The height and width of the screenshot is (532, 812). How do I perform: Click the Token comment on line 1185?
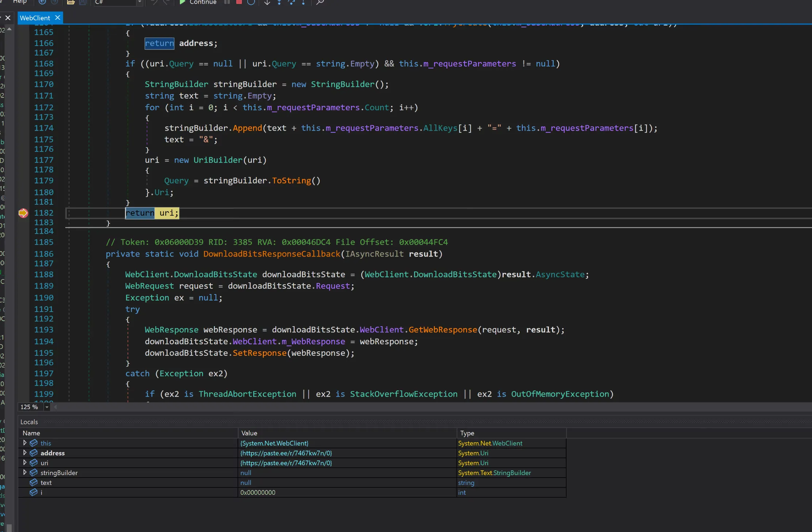277,242
